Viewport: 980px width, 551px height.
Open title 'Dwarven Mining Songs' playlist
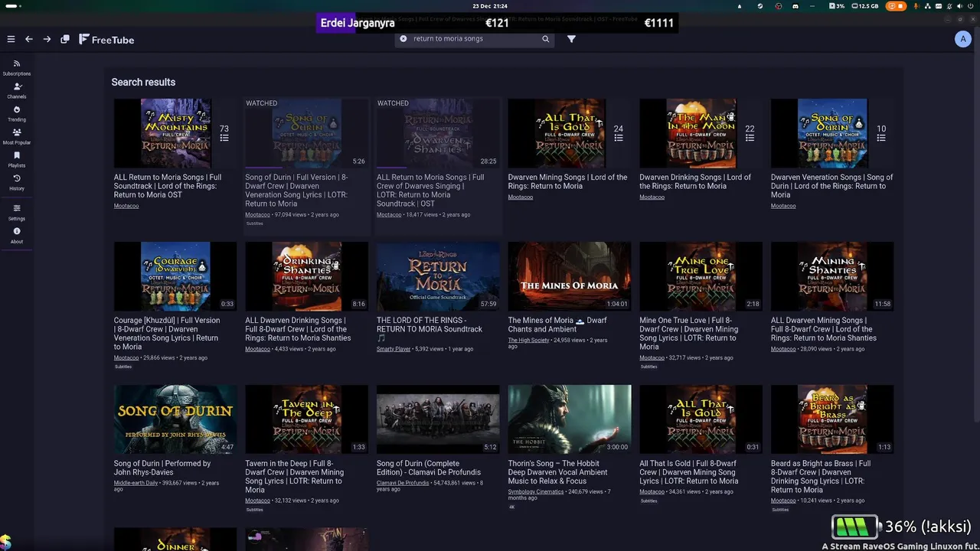click(x=567, y=181)
